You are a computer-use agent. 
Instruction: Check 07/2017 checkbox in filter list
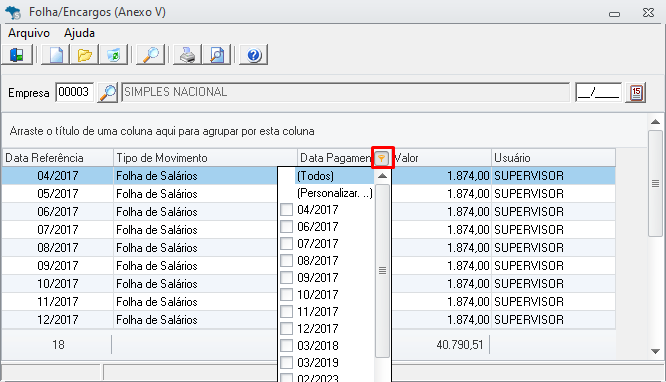(287, 243)
